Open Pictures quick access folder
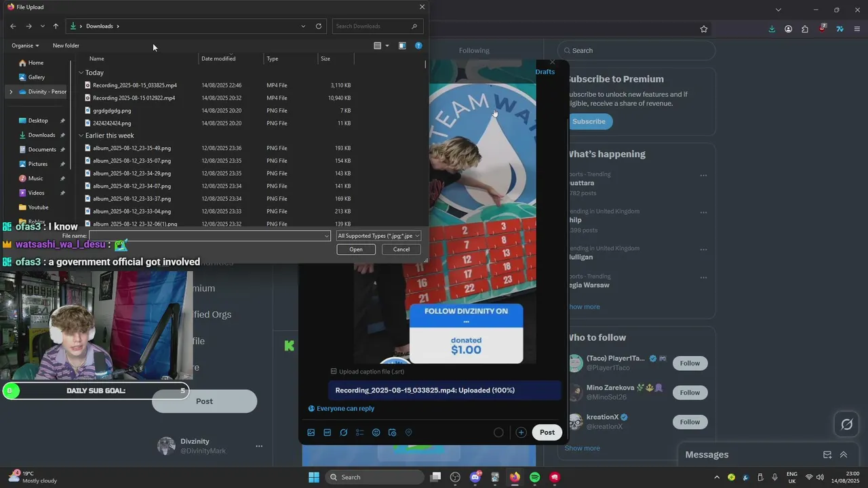The height and width of the screenshot is (488, 868). [x=38, y=164]
